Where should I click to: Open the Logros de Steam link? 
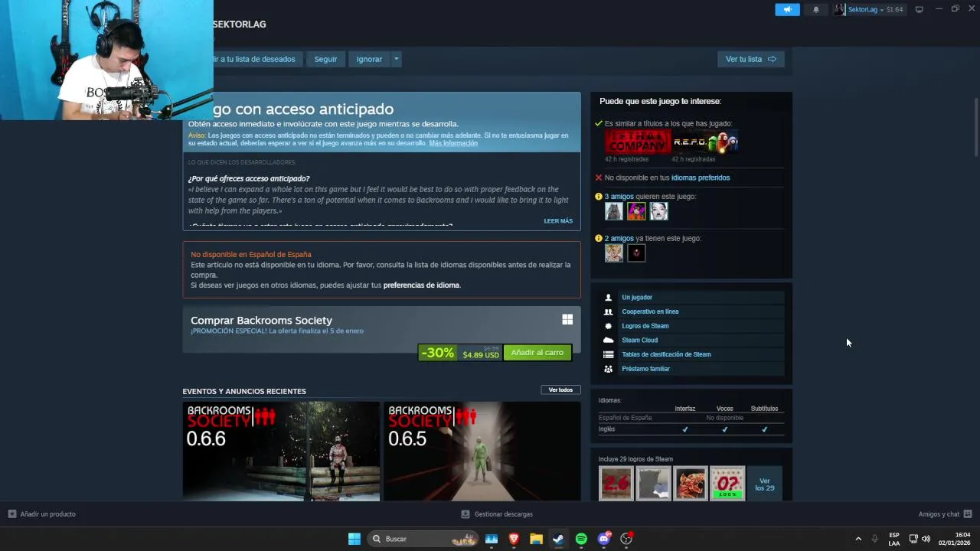click(x=645, y=326)
